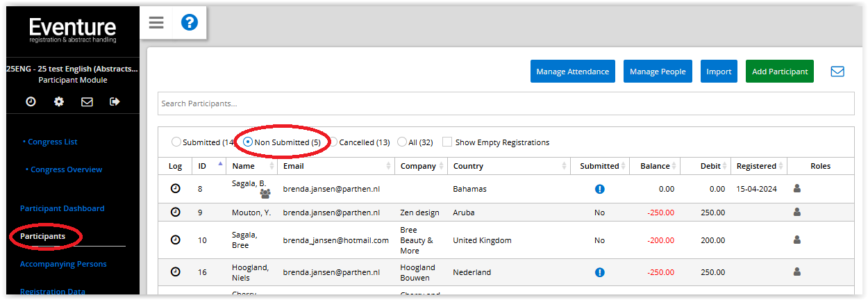The width and height of the screenshot is (868, 300).
Task: Click the role person icon for Mouton, Y.
Action: point(796,212)
